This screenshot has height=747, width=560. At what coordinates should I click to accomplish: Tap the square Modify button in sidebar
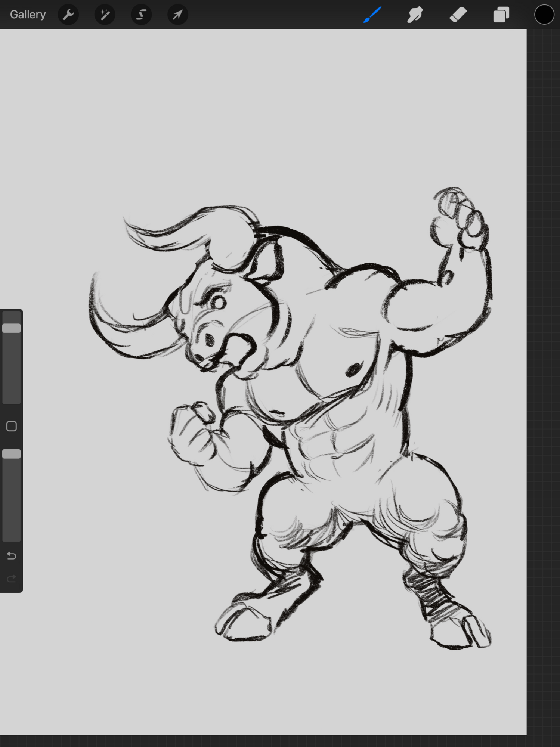pos(12,426)
